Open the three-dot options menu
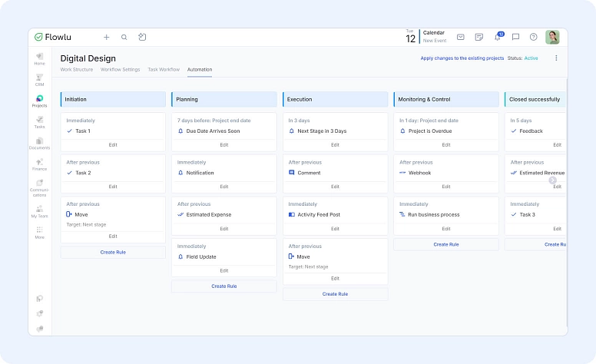596x364 pixels. coord(557,58)
